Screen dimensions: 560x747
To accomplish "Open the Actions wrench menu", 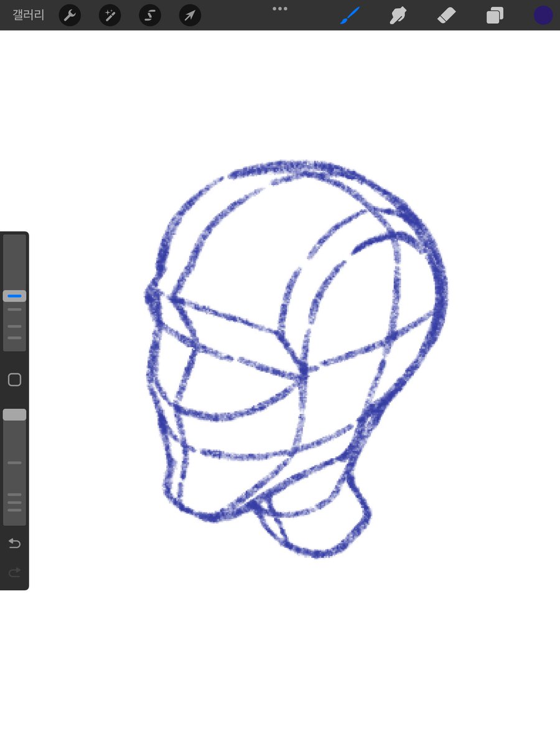I will (x=70, y=15).
